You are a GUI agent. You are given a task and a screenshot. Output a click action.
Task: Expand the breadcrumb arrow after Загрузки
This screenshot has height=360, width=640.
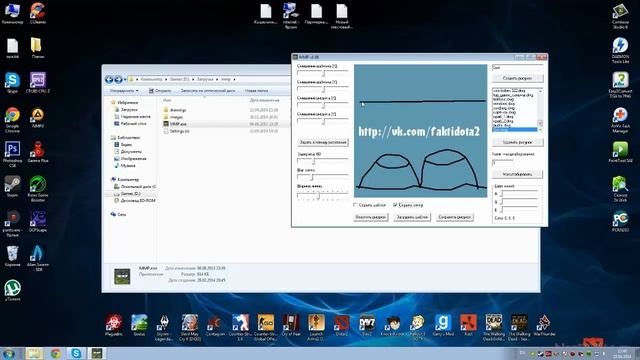click(x=217, y=79)
